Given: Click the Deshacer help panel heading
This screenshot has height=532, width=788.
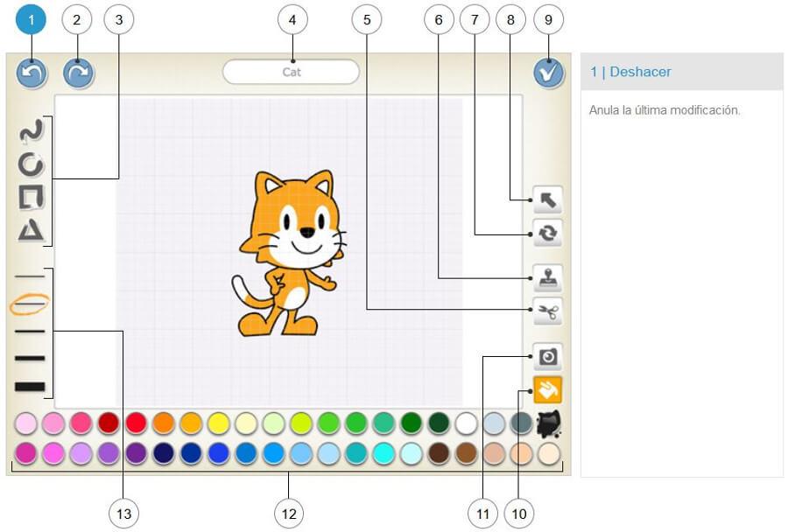Looking at the screenshot, I should click(630, 72).
